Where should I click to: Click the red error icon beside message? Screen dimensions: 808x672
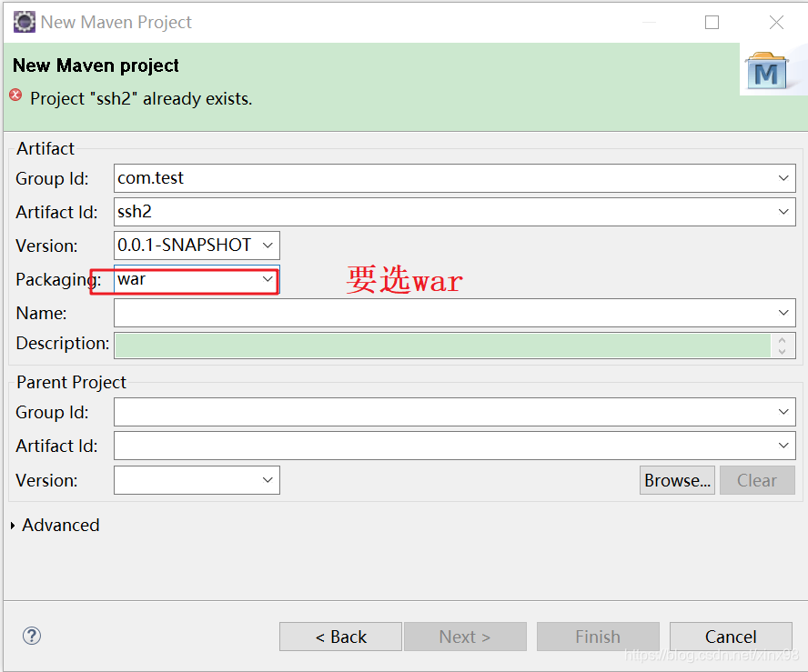coord(16,95)
